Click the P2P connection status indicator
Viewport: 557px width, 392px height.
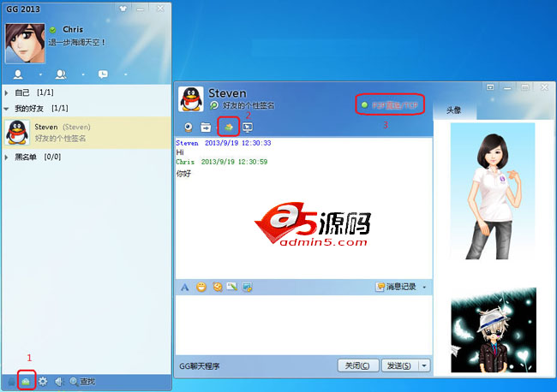tap(390, 105)
